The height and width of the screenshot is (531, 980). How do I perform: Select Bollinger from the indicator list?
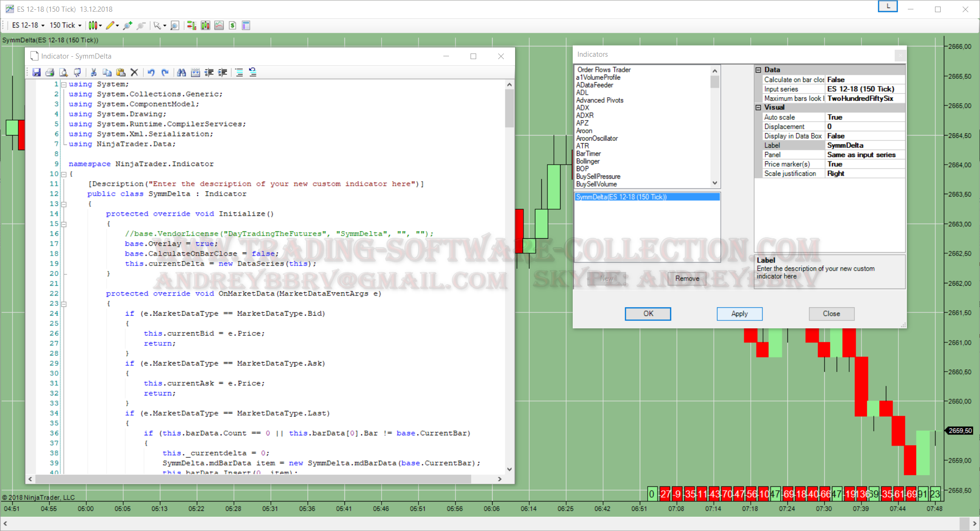[588, 161]
